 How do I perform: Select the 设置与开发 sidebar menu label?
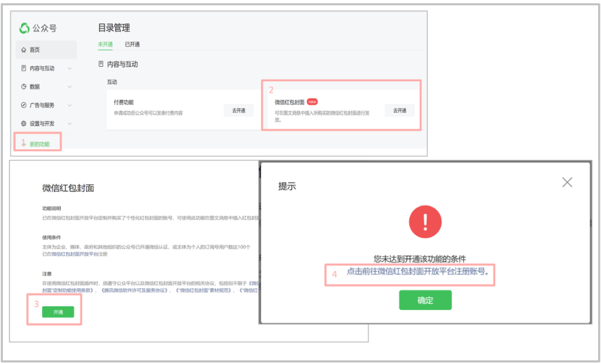point(42,124)
